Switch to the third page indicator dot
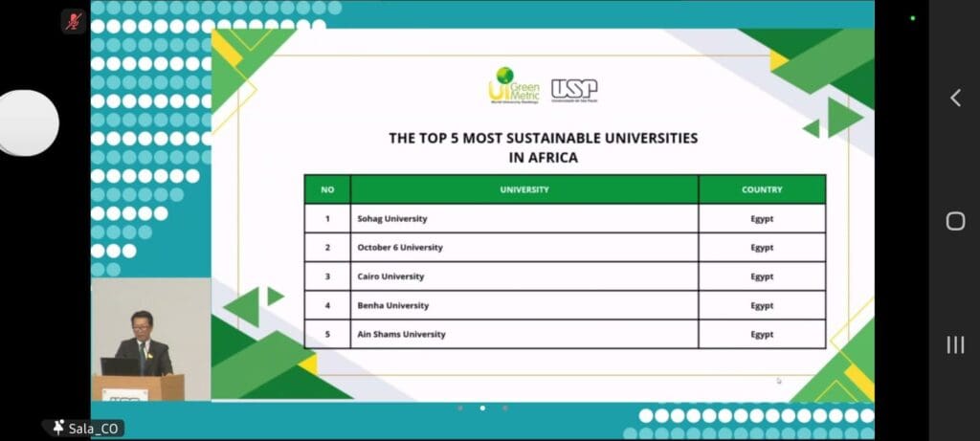The width and height of the screenshot is (980, 441). point(505,408)
